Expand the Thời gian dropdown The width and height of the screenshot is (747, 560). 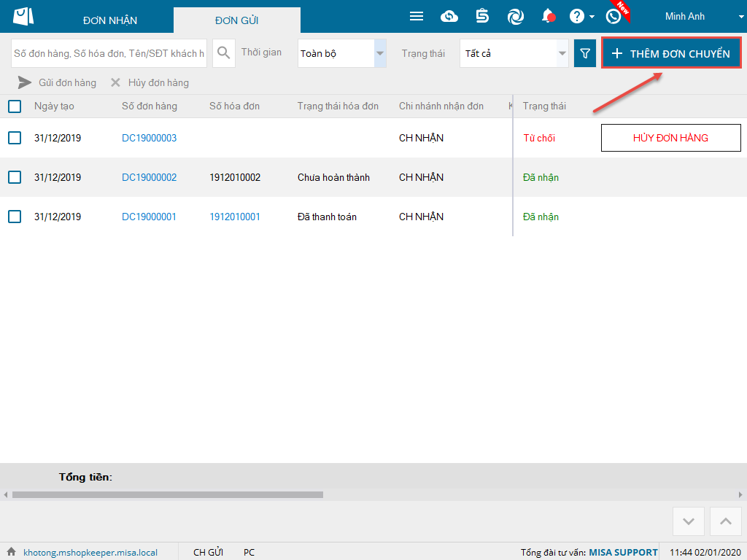coord(380,53)
